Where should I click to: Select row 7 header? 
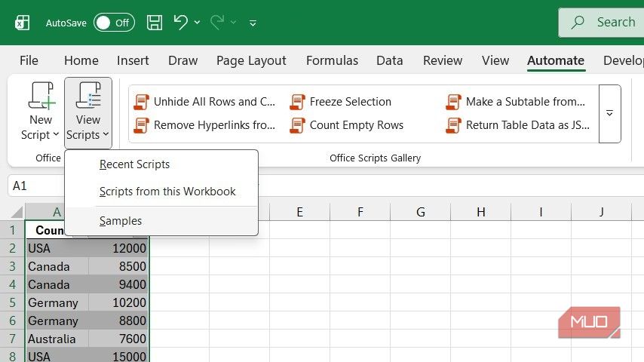[x=12, y=339]
